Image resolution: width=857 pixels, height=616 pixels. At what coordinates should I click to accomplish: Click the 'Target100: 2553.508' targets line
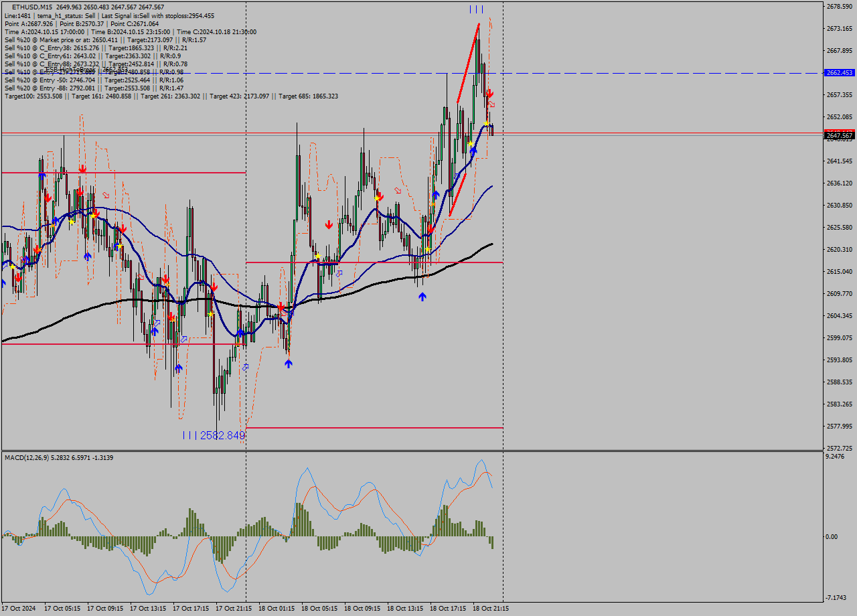[x=171, y=96]
